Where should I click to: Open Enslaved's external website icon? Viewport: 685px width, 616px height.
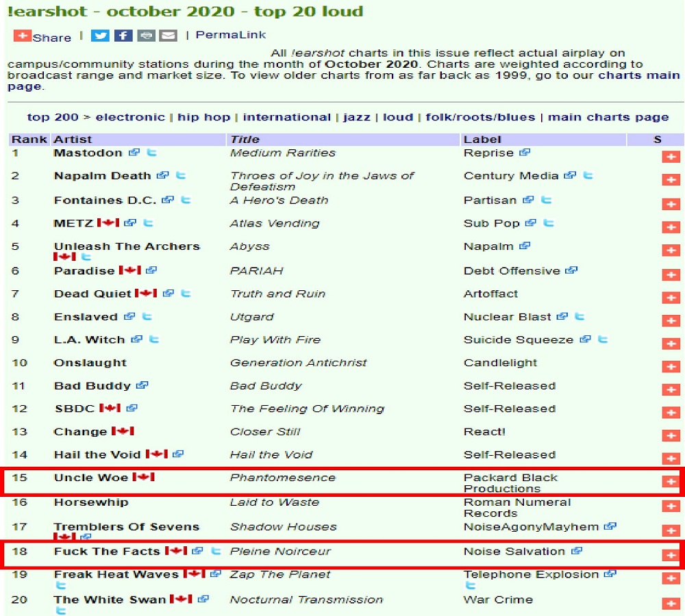click(130, 317)
